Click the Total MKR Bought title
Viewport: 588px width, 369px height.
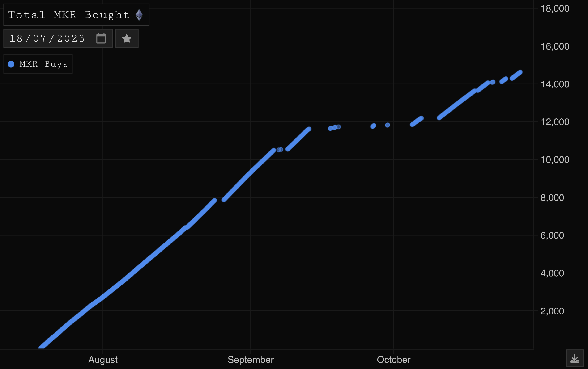[69, 15]
